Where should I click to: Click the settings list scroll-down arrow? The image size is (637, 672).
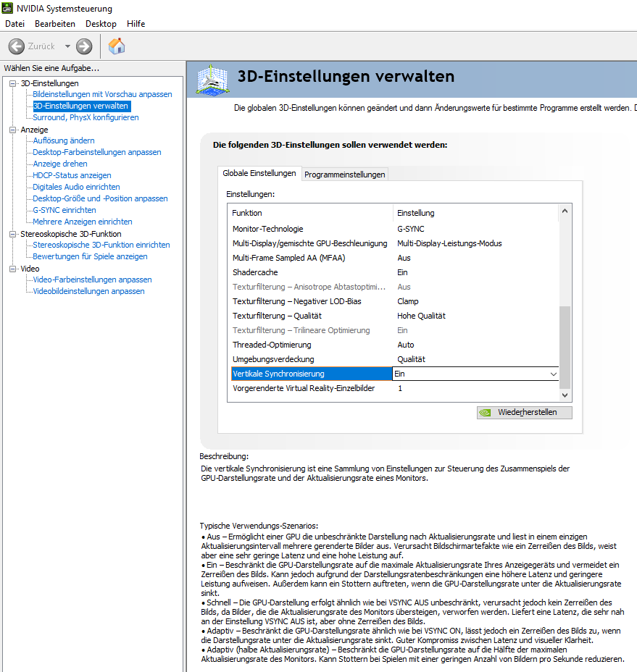point(565,395)
